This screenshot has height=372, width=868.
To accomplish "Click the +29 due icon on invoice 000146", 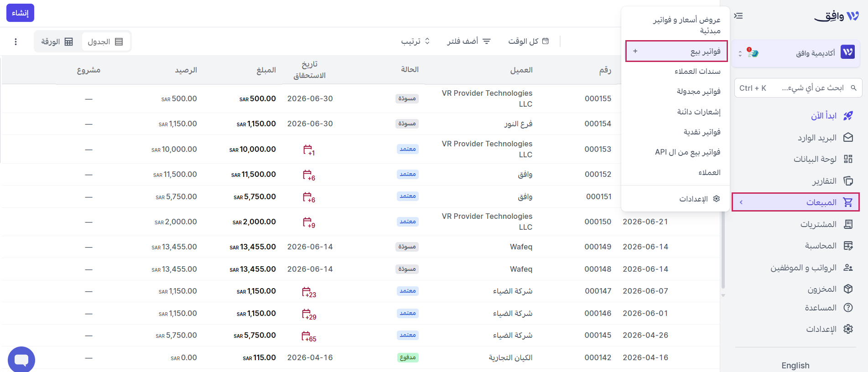I will (x=309, y=314).
